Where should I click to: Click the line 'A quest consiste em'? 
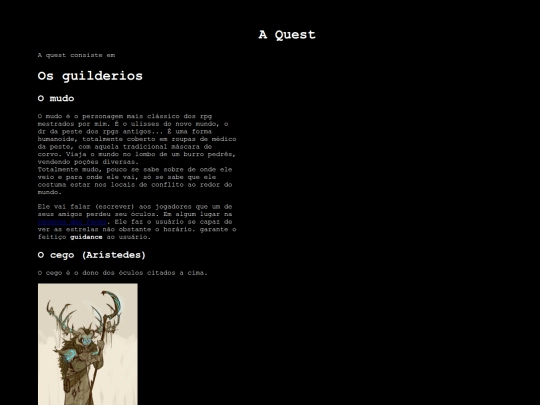(x=76, y=55)
